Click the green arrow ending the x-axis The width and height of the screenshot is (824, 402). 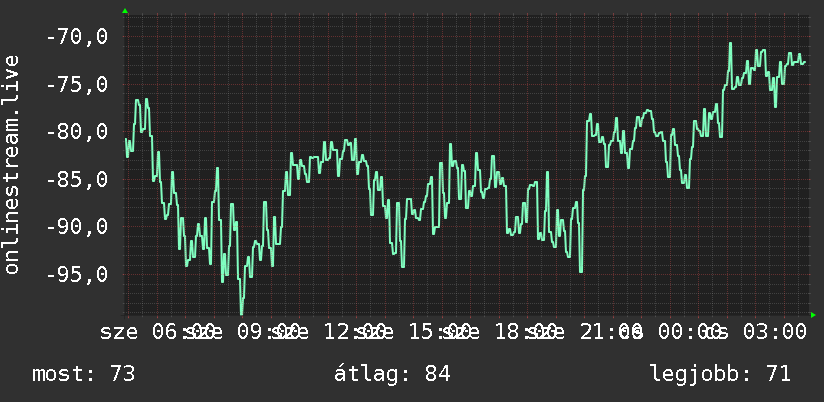[x=813, y=315]
